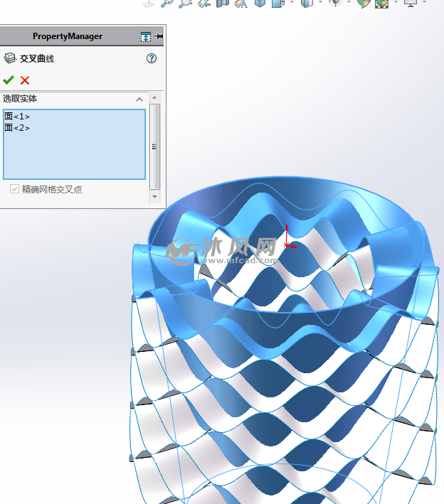Click the View Settings monitor icon
This screenshot has width=444, height=504.
click(411, 4)
